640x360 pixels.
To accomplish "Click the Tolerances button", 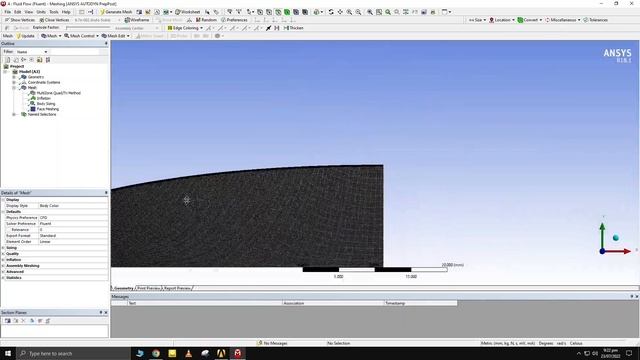I will pyautogui.click(x=596, y=20).
